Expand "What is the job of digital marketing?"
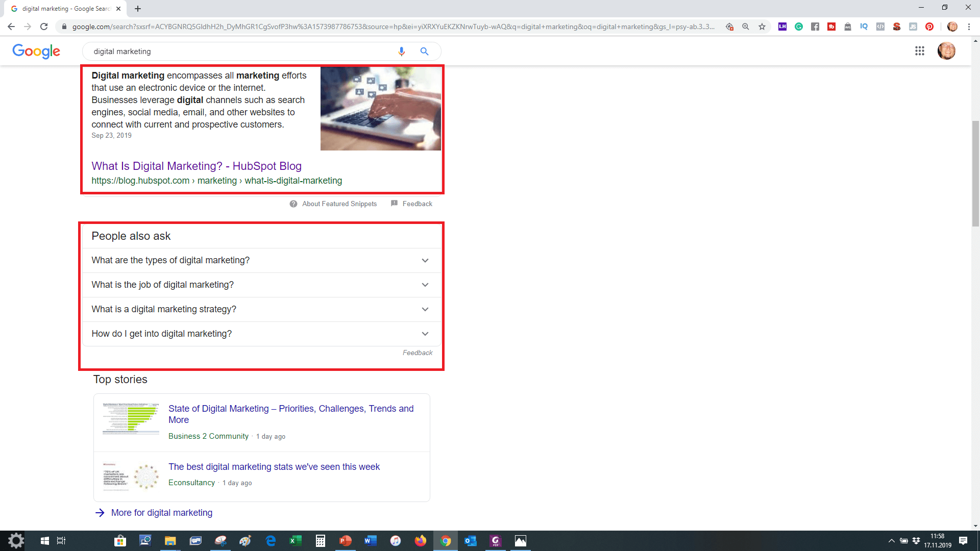The height and width of the screenshot is (551, 980). [x=425, y=285]
